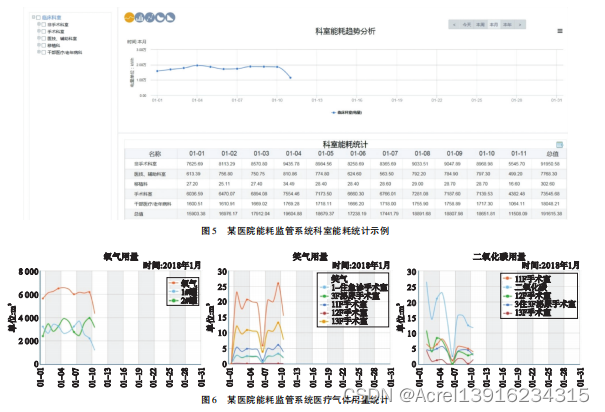Viewport: 605px width, 412px height.
Task: Tick the 干部医疗/老年病科 checkbox
Action: coord(44,52)
